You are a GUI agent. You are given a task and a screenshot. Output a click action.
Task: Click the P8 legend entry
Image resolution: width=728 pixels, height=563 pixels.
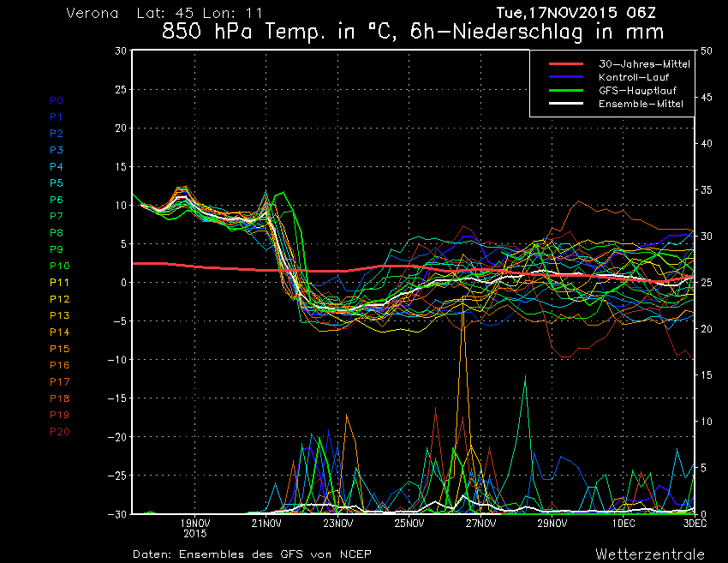(x=57, y=233)
